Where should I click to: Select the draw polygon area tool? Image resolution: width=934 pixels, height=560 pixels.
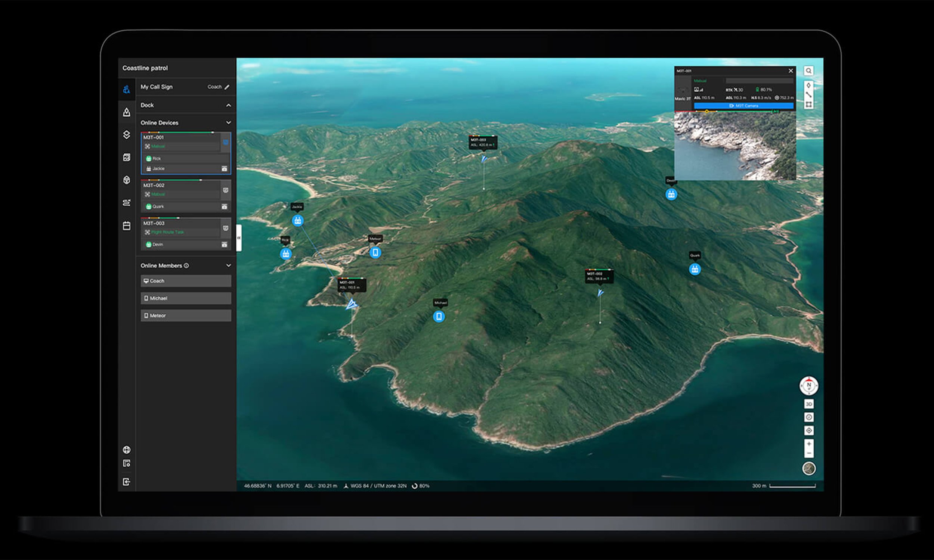pyautogui.click(x=808, y=105)
